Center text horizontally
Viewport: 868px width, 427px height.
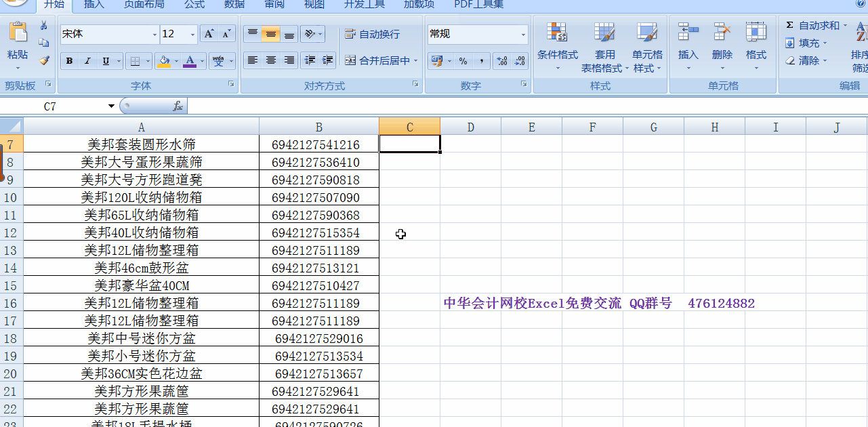click(x=270, y=60)
